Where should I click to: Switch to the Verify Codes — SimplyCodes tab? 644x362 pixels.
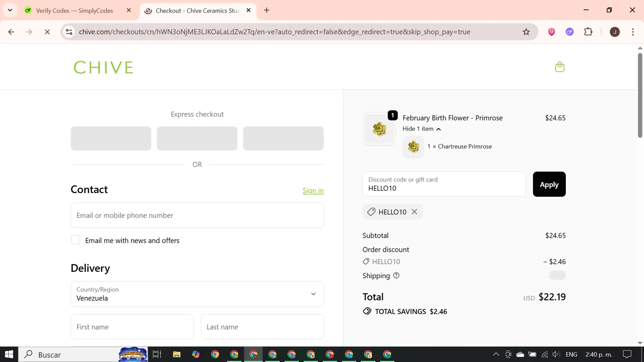tap(75, 11)
